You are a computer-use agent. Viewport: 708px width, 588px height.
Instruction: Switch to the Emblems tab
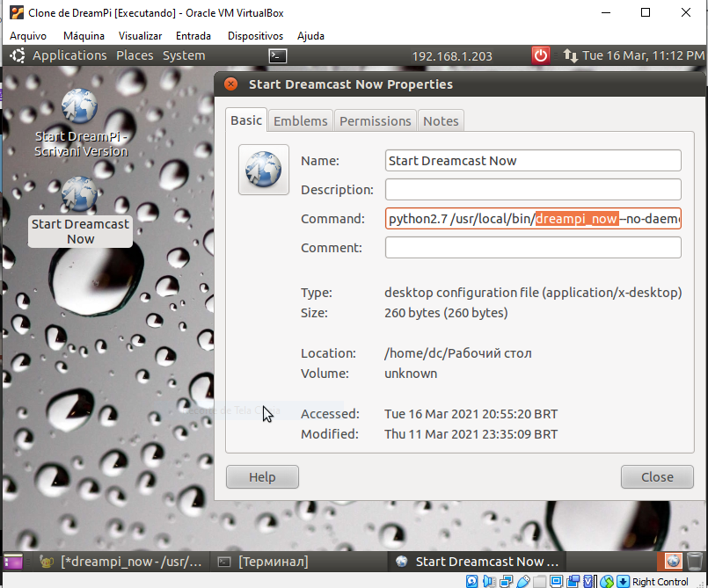click(x=300, y=121)
